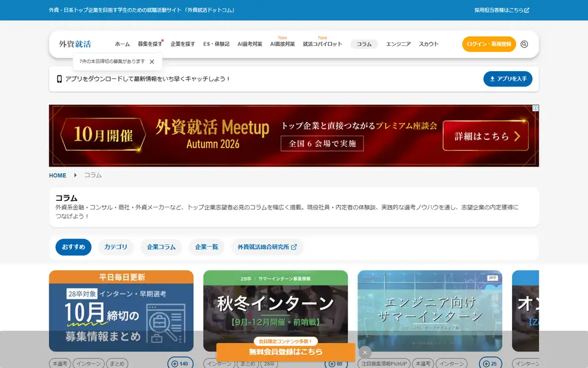
Task: Go to HOME breadcrumb link
Action: pos(58,175)
